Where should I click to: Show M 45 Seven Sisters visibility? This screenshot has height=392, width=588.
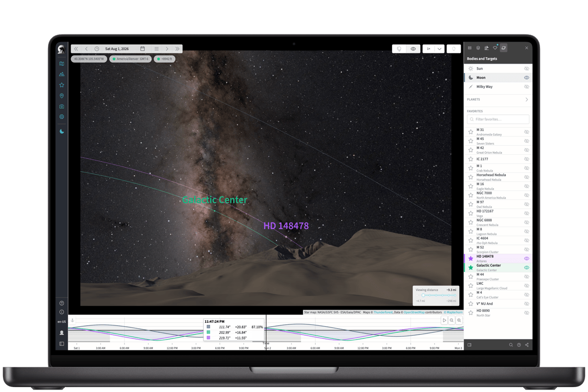click(x=527, y=141)
